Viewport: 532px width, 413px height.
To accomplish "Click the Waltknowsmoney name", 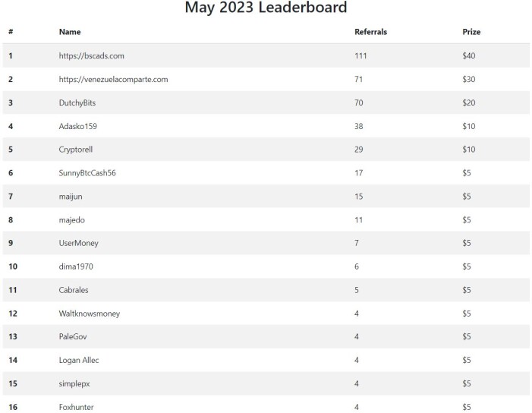I will click(x=90, y=314).
